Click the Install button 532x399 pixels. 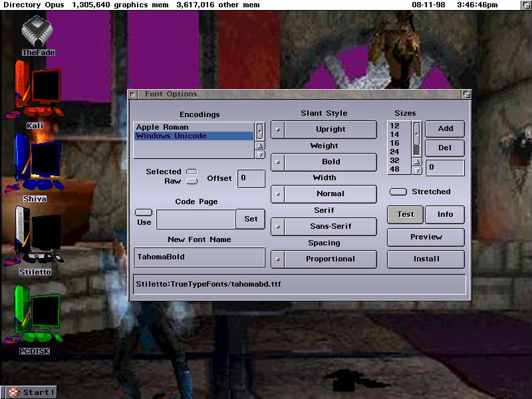(426, 259)
